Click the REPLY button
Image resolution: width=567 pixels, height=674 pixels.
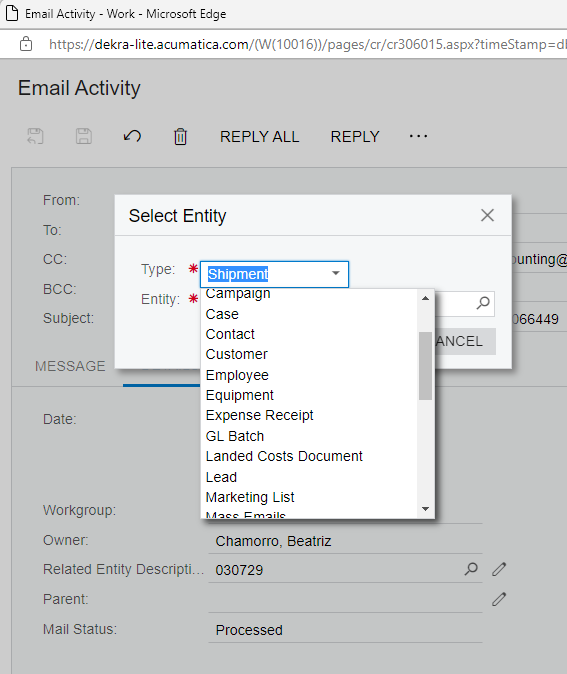click(355, 137)
